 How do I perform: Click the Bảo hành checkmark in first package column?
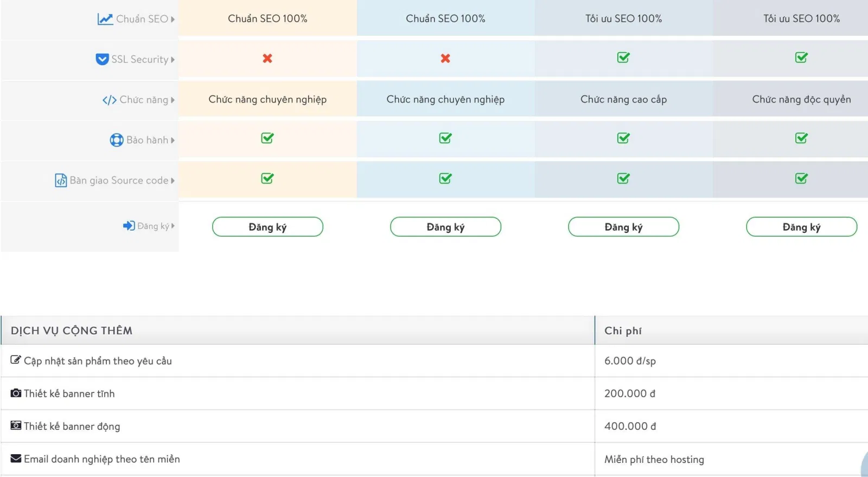[267, 138]
